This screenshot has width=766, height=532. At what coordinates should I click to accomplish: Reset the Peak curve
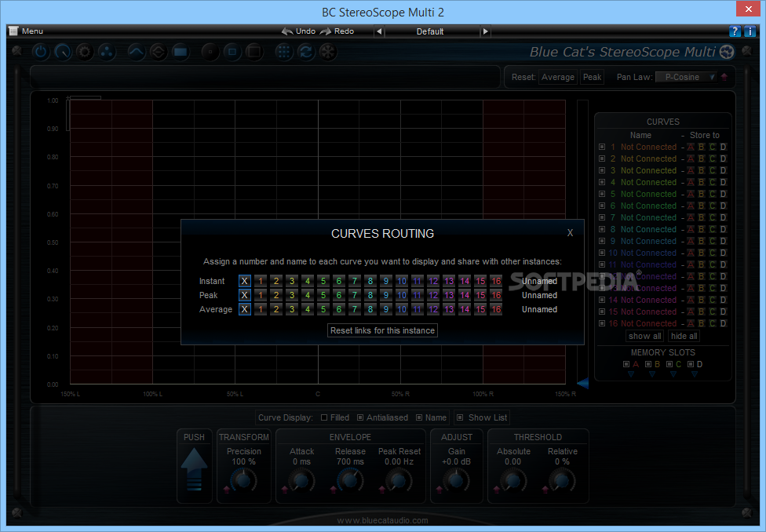pos(592,77)
